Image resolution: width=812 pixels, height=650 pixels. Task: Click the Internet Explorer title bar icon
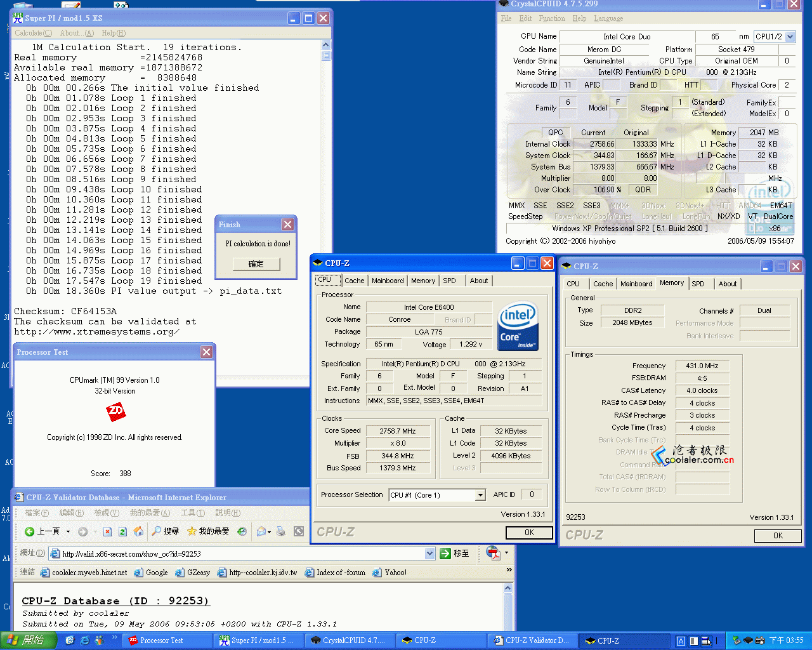click(x=18, y=498)
